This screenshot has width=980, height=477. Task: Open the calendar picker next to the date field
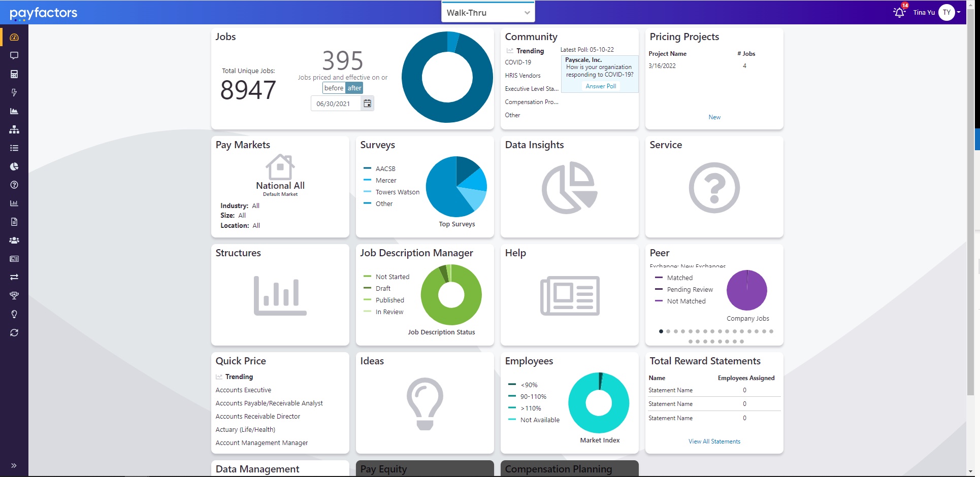[x=367, y=103]
